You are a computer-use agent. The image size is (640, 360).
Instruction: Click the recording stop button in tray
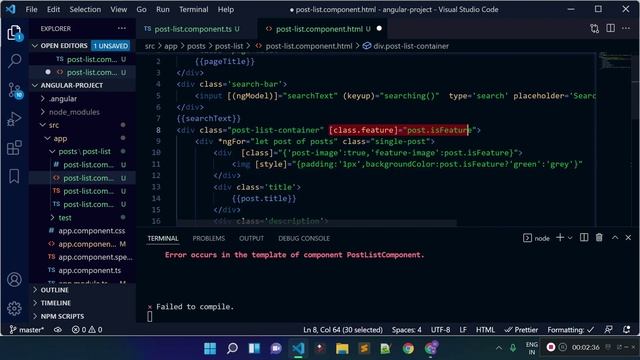click(551, 347)
